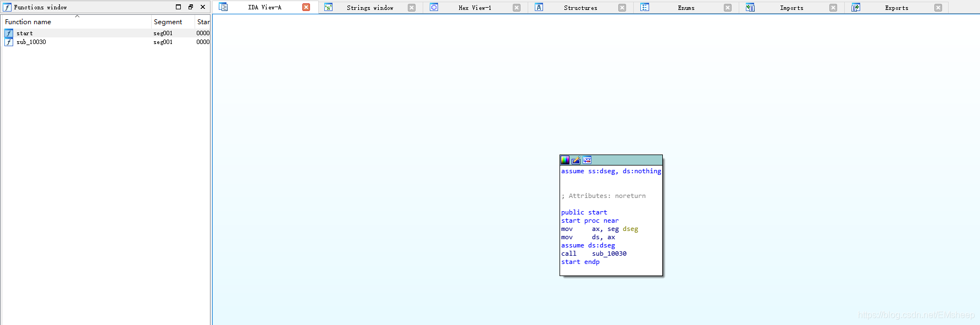Set node color in graph block
The height and width of the screenshot is (325, 980).
tap(565, 160)
